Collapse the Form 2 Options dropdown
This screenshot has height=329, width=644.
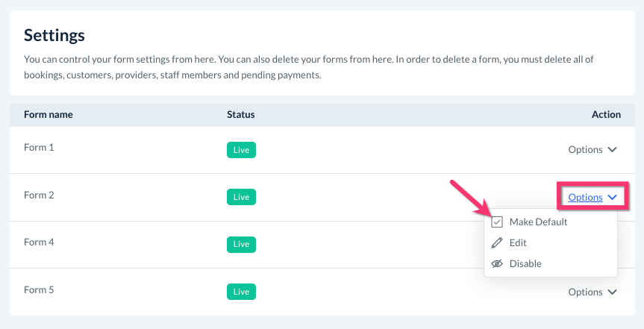[x=586, y=198]
